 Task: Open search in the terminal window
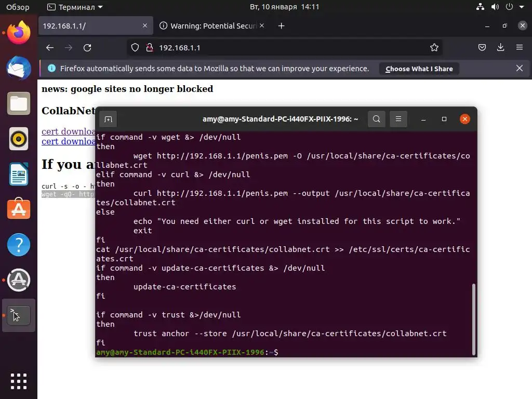[x=377, y=119]
